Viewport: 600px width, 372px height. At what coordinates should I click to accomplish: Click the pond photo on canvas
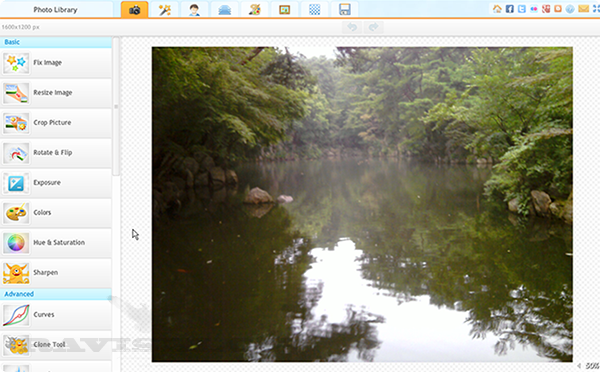point(362,204)
